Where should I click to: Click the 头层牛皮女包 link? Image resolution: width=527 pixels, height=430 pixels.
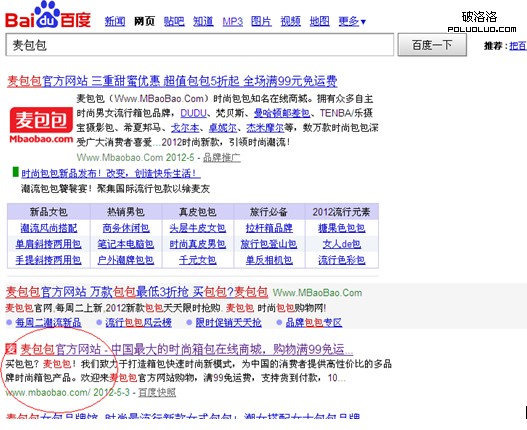coord(198,228)
